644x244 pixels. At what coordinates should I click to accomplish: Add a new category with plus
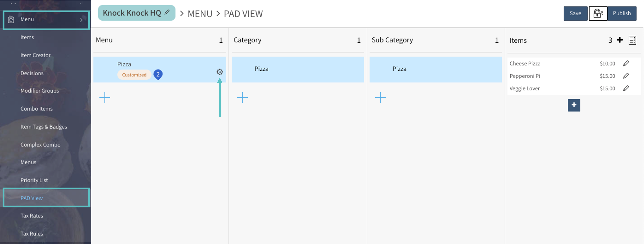242,97
